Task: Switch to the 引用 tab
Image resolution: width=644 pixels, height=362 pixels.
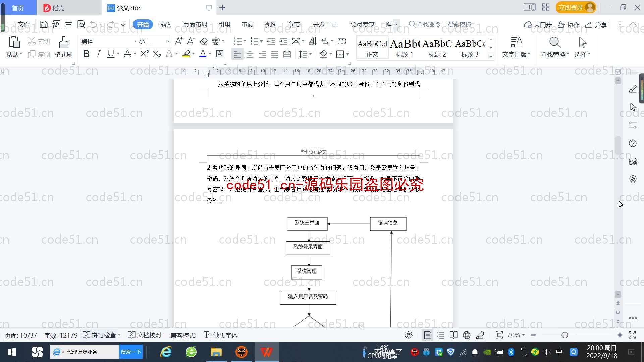Action: [224, 24]
